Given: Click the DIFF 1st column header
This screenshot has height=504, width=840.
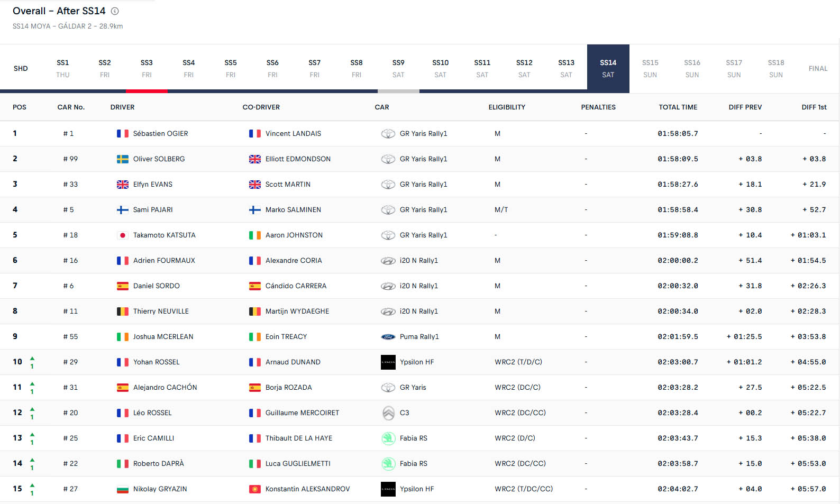Looking at the screenshot, I should pyautogui.click(x=814, y=107).
